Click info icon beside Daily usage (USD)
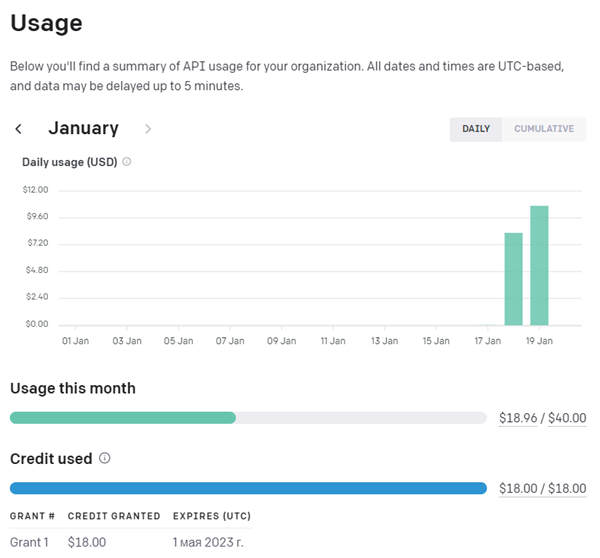 [x=127, y=162]
